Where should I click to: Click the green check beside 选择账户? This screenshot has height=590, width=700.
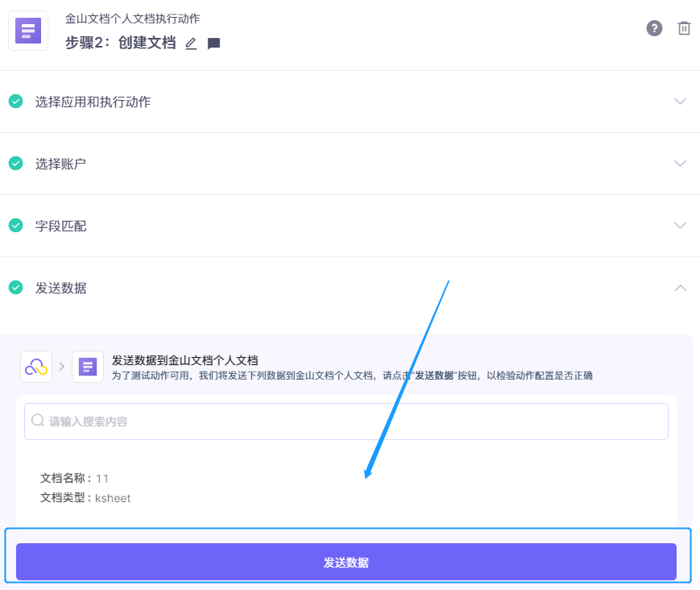(15, 164)
